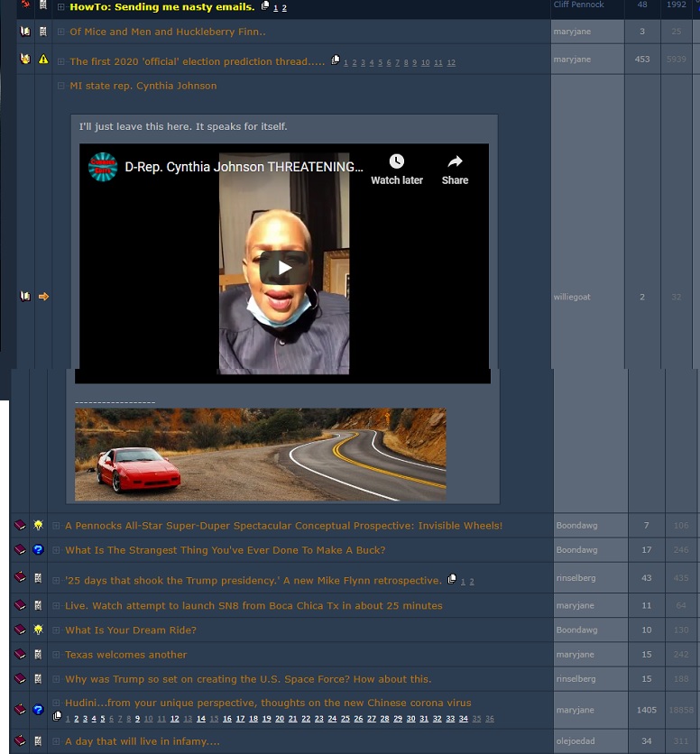Click lightbulb icon beside What Is Your Dream Ride
This screenshot has width=700, height=754.
(38, 630)
